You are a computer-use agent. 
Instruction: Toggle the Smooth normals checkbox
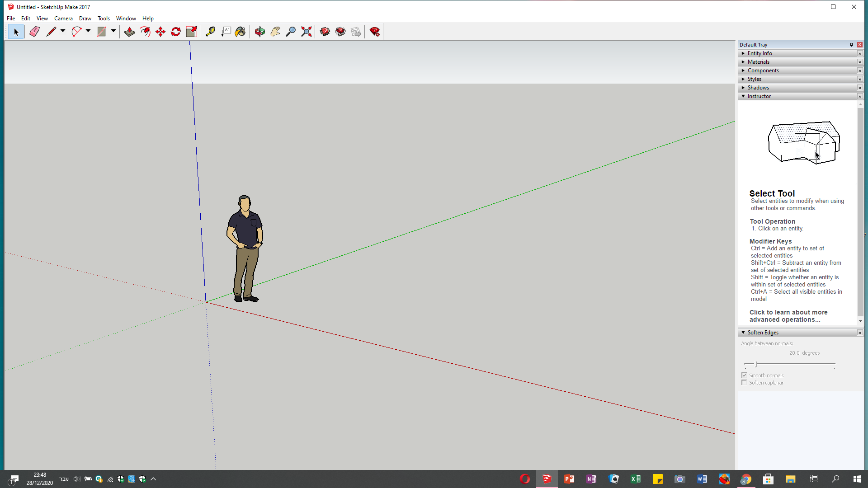point(744,375)
